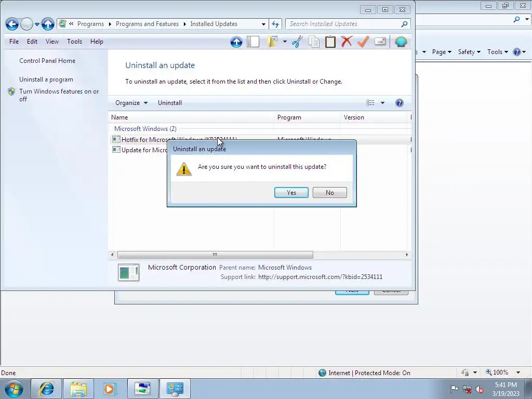
Task: Open the Help menu
Action: click(x=97, y=42)
